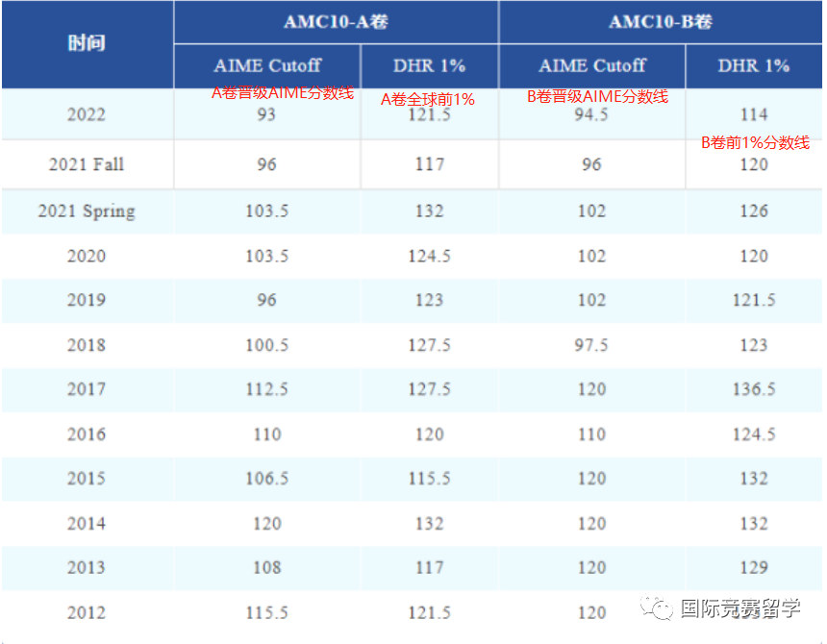Select 2021 Spring B卷 cutoff 102
827x644 pixels.
point(591,211)
